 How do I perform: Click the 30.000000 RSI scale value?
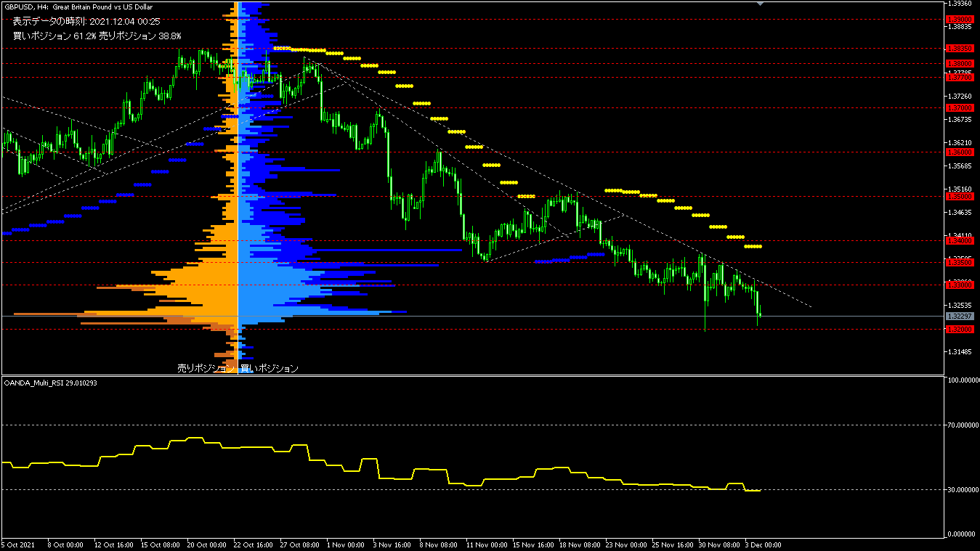point(963,490)
